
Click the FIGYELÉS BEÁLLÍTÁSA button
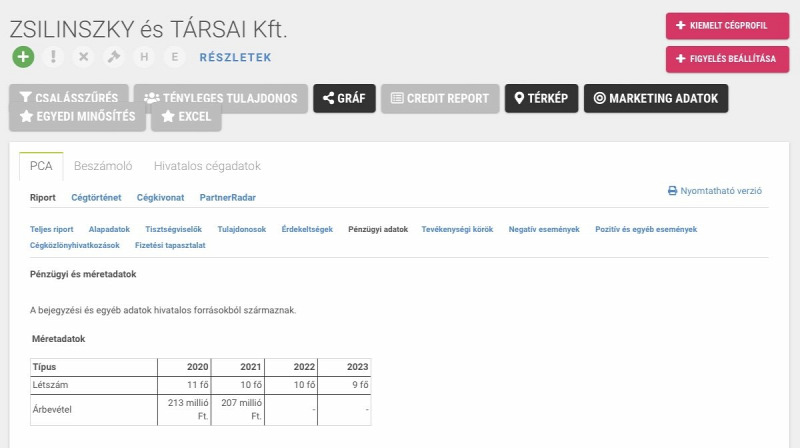pos(727,59)
